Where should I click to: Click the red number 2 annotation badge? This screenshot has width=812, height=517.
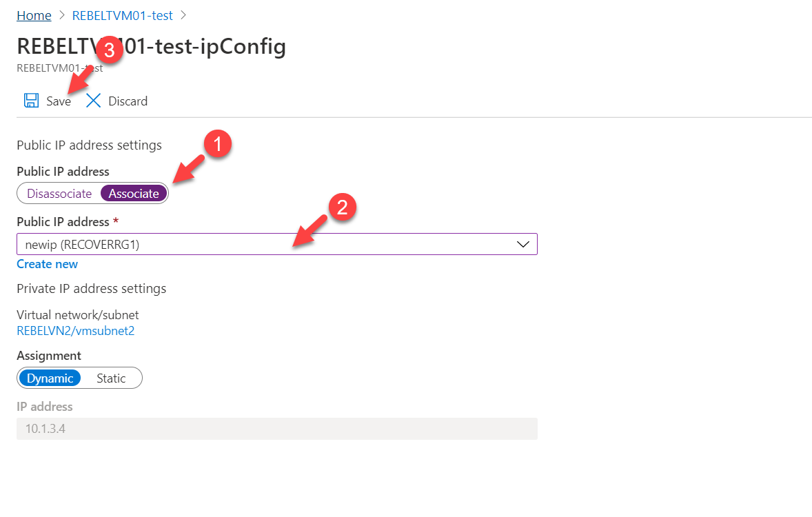[x=343, y=207]
